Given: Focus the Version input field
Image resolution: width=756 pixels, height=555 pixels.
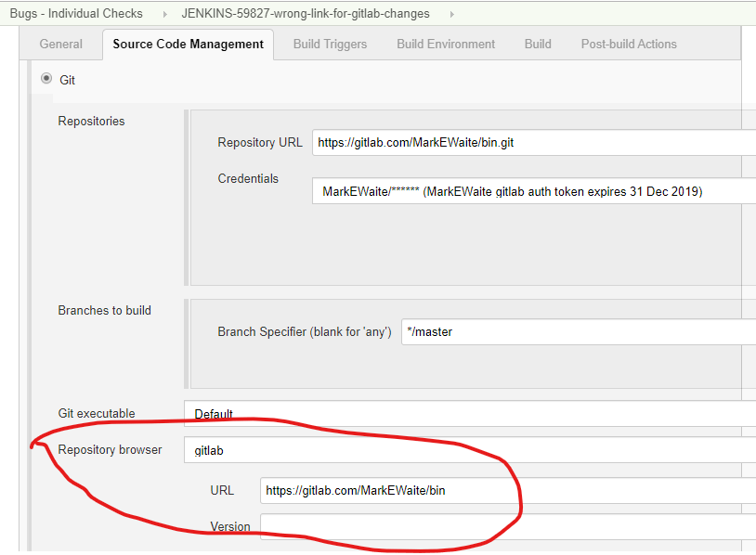Looking at the screenshot, I should pyautogui.click(x=508, y=526).
